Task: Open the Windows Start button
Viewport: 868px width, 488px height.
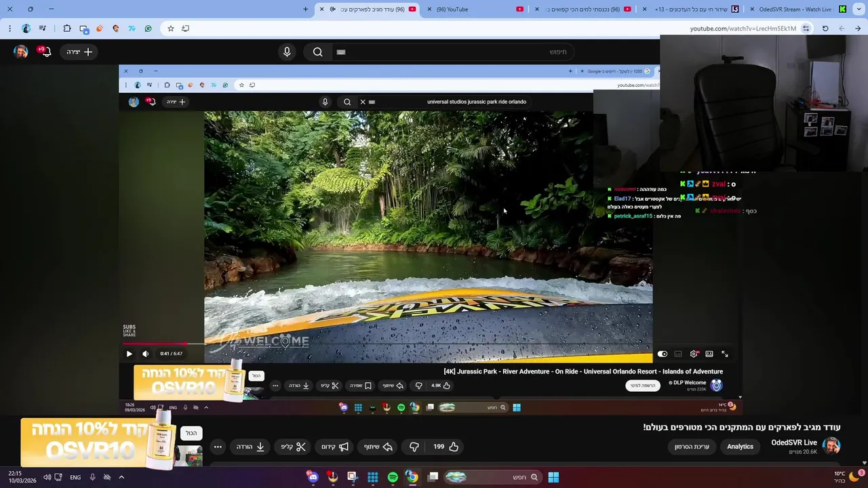Action: pyautogui.click(x=553, y=477)
